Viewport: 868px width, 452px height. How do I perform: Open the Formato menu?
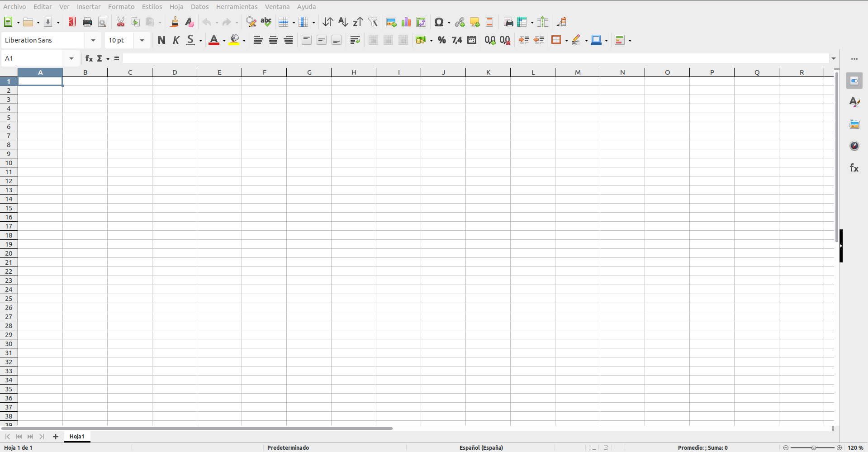[x=121, y=7]
